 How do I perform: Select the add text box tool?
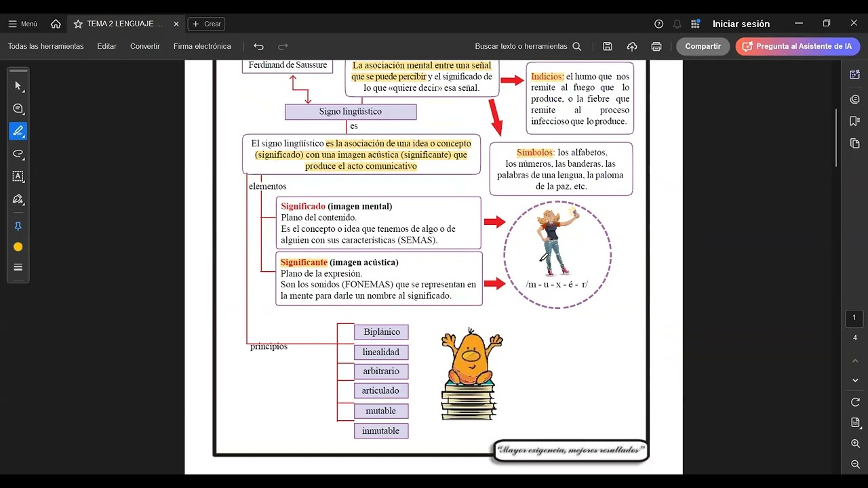point(18,176)
